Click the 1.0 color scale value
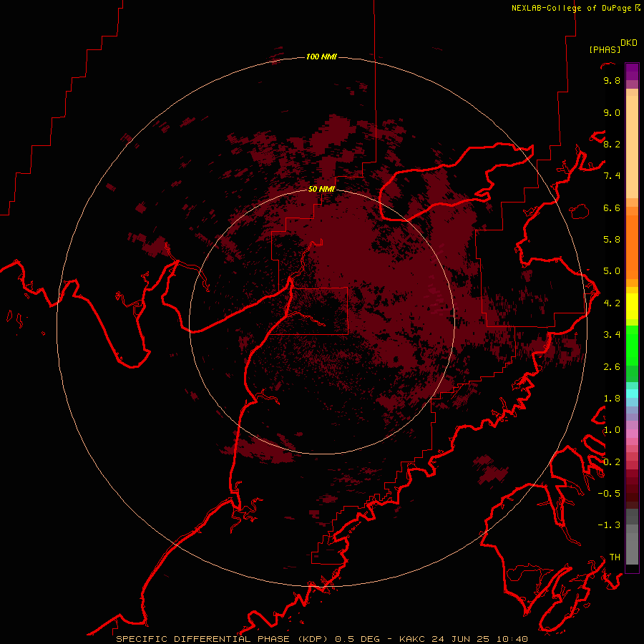644x644 pixels. pos(612,430)
